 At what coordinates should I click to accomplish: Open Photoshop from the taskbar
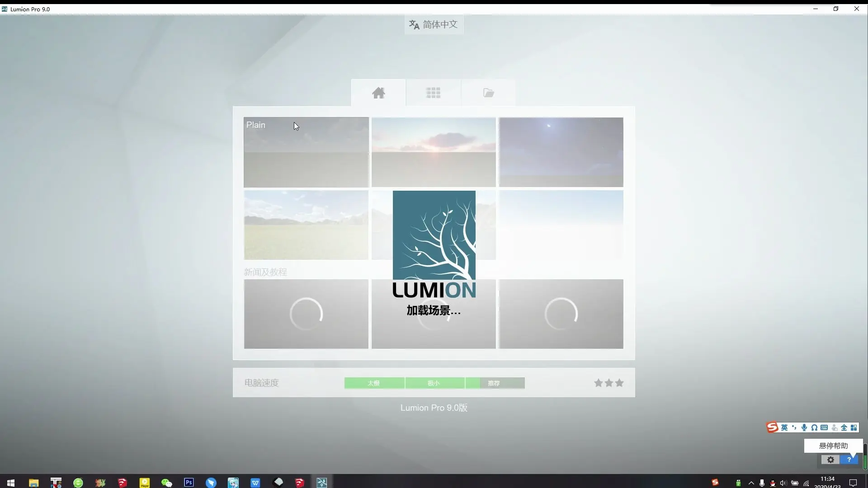tap(189, 483)
